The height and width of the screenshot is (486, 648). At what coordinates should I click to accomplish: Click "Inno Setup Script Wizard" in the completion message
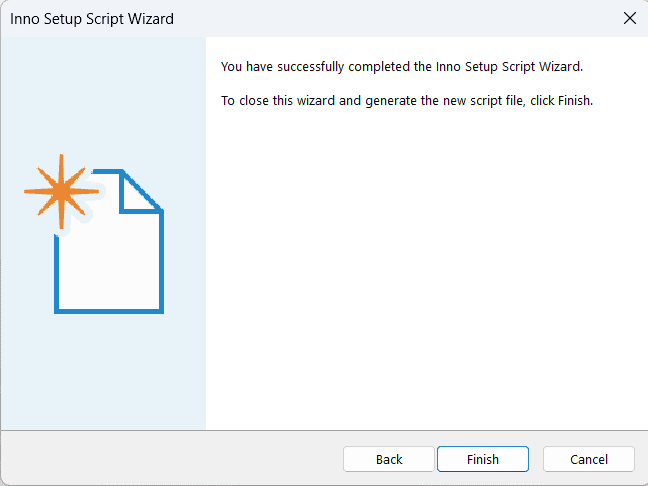point(507,67)
